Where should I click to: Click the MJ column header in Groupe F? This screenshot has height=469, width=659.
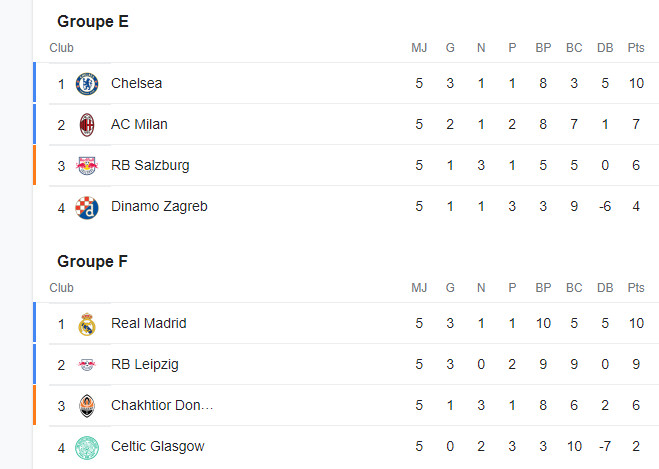[419, 288]
